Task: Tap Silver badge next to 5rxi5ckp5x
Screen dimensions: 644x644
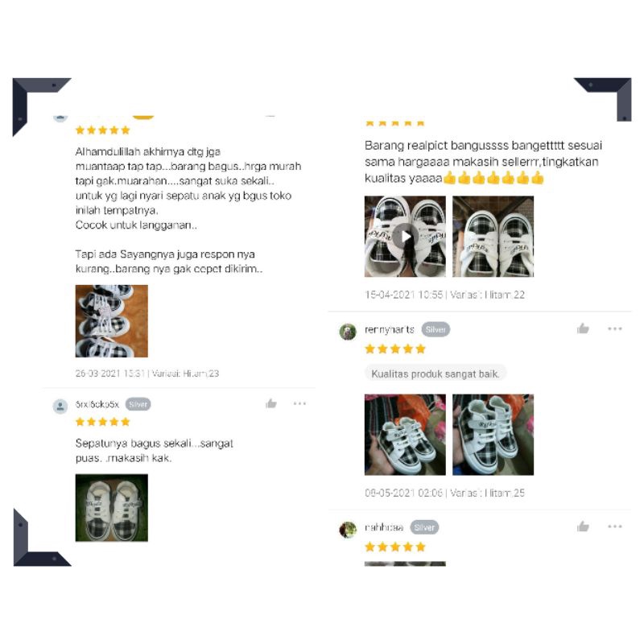Action: (x=138, y=404)
